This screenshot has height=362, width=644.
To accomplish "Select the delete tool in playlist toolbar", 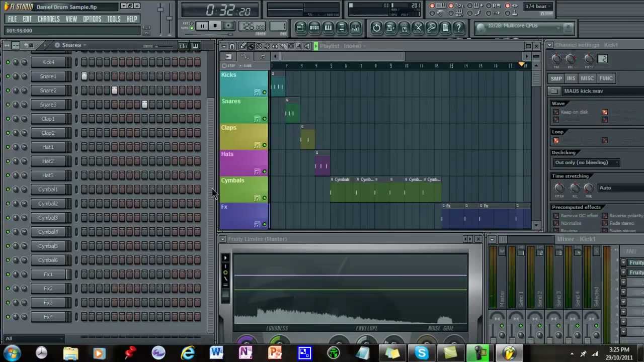I will coord(259,46).
